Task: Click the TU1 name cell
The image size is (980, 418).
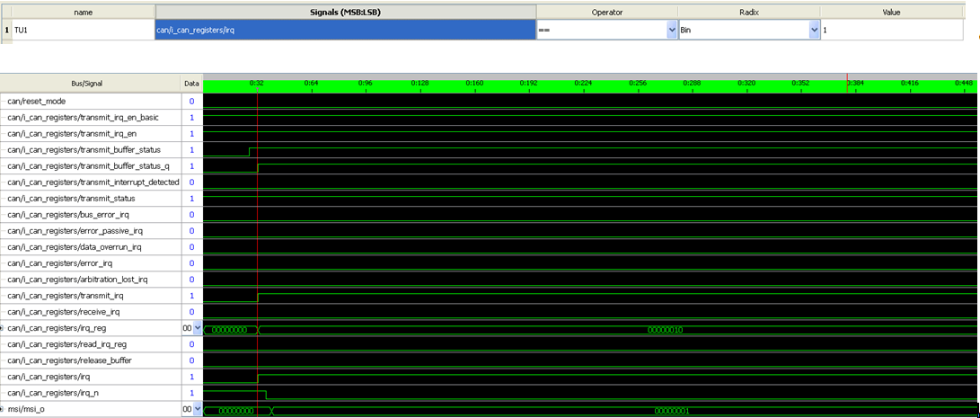Action: pyautogui.click(x=83, y=30)
